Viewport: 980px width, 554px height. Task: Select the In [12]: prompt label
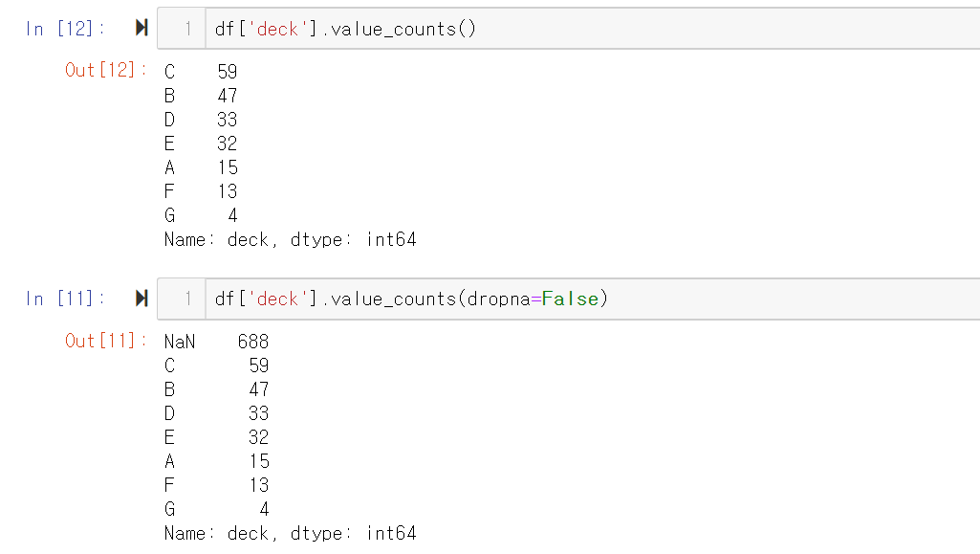coord(66,29)
